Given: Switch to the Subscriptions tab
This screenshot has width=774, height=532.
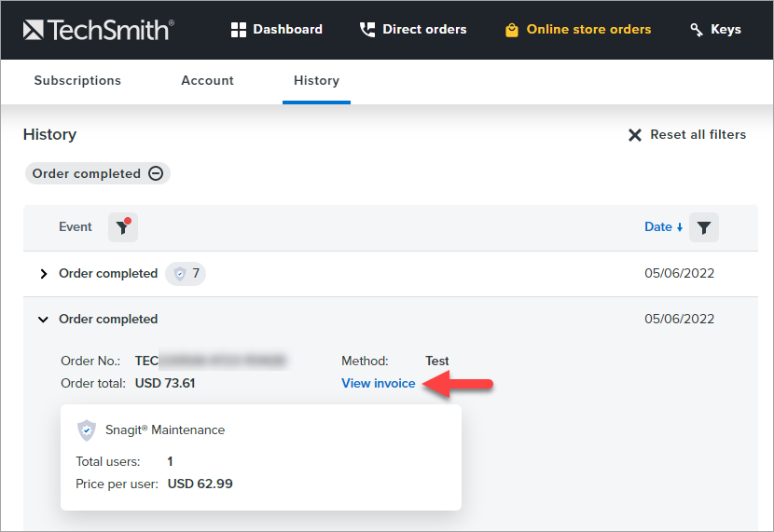Looking at the screenshot, I should (x=77, y=81).
